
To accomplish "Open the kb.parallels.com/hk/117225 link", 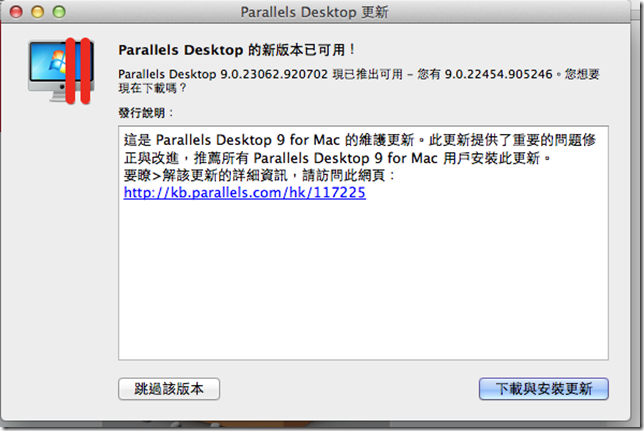I will (x=244, y=192).
